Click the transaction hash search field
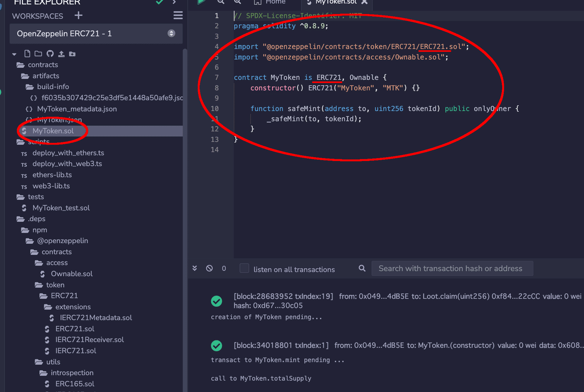584x392 pixels. pyautogui.click(x=452, y=268)
